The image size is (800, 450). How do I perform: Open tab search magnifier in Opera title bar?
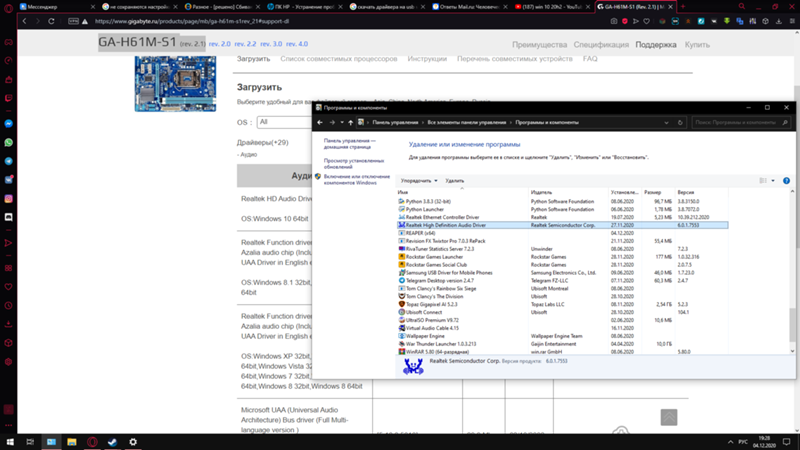(742, 7)
